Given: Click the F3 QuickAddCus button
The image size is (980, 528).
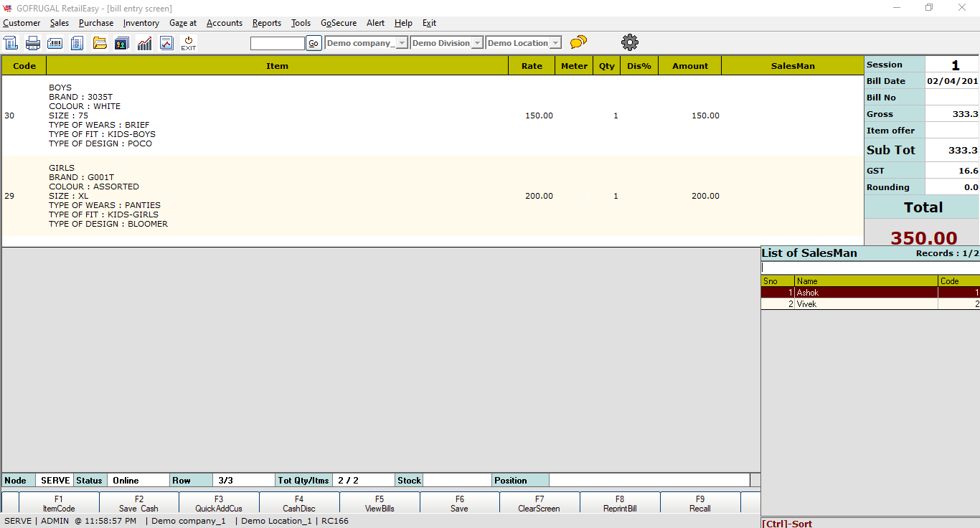Looking at the screenshot, I should tap(219, 504).
